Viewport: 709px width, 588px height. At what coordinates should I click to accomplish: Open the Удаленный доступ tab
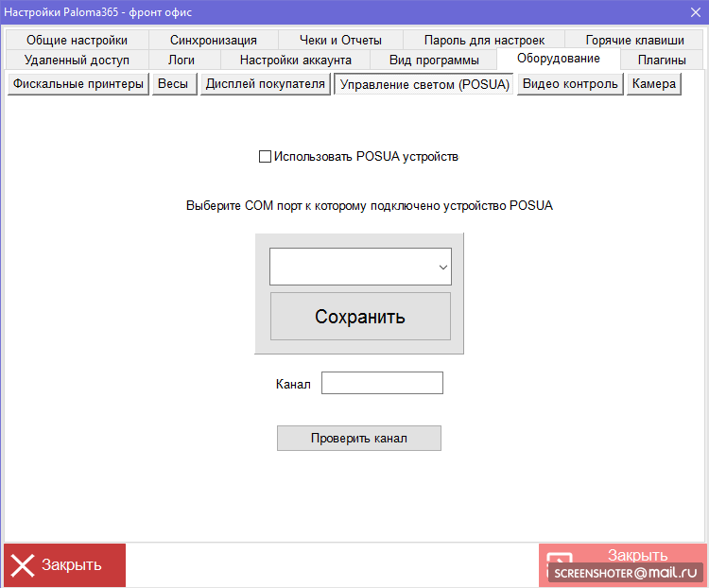click(77, 60)
